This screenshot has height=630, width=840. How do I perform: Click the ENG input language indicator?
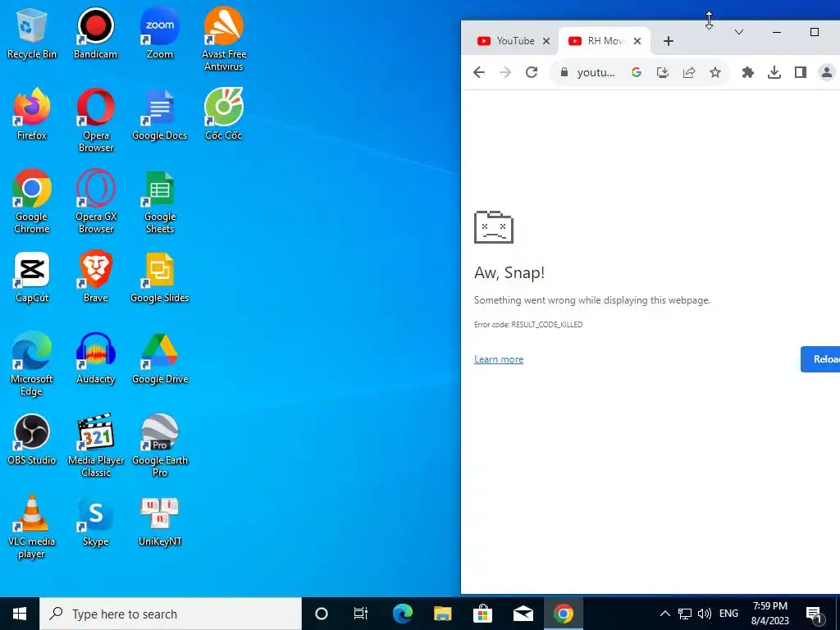pos(728,614)
